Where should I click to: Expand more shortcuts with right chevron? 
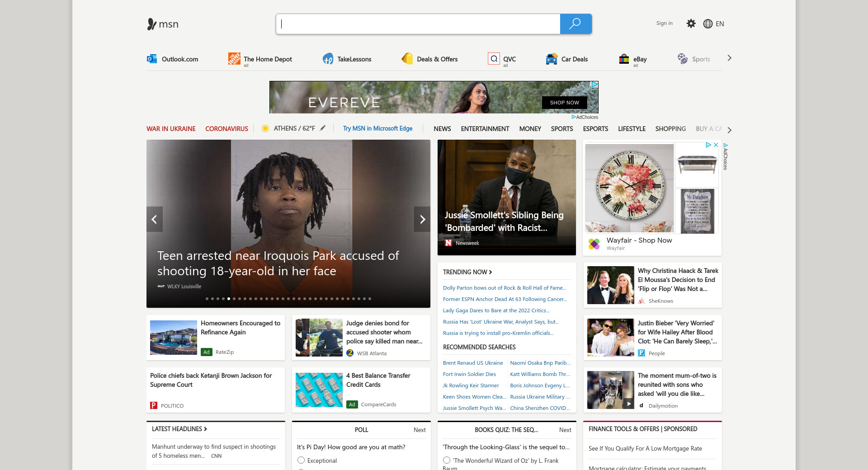point(729,58)
